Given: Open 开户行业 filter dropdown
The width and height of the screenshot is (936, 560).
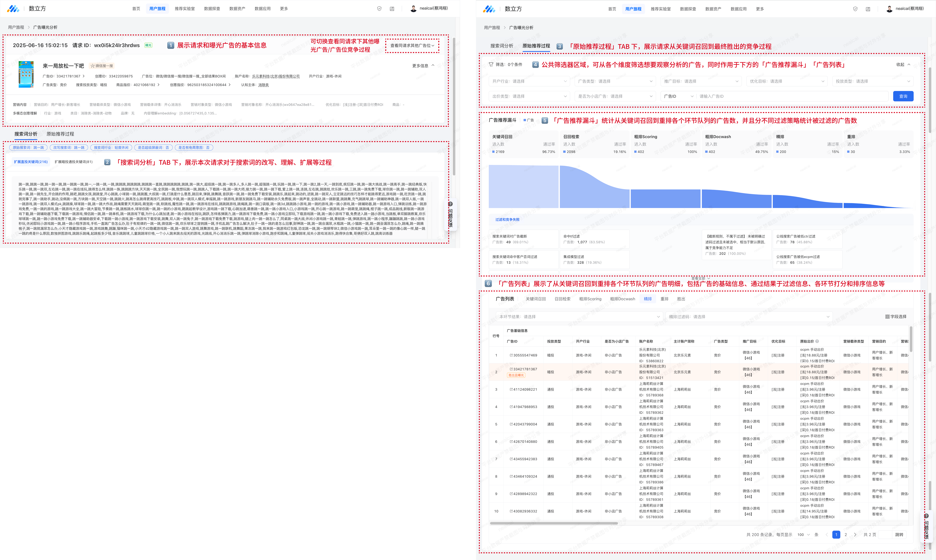Looking at the screenshot, I should tap(529, 81).
